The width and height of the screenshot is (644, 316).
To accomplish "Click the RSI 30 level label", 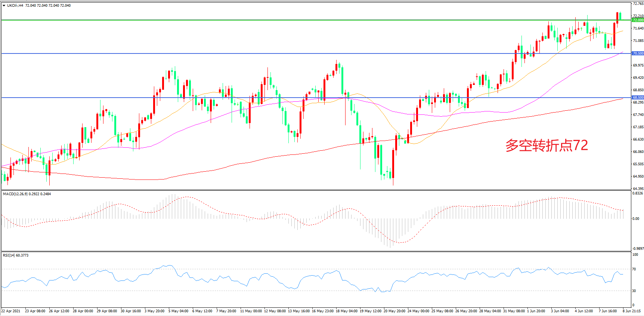I will (x=634, y=291).
